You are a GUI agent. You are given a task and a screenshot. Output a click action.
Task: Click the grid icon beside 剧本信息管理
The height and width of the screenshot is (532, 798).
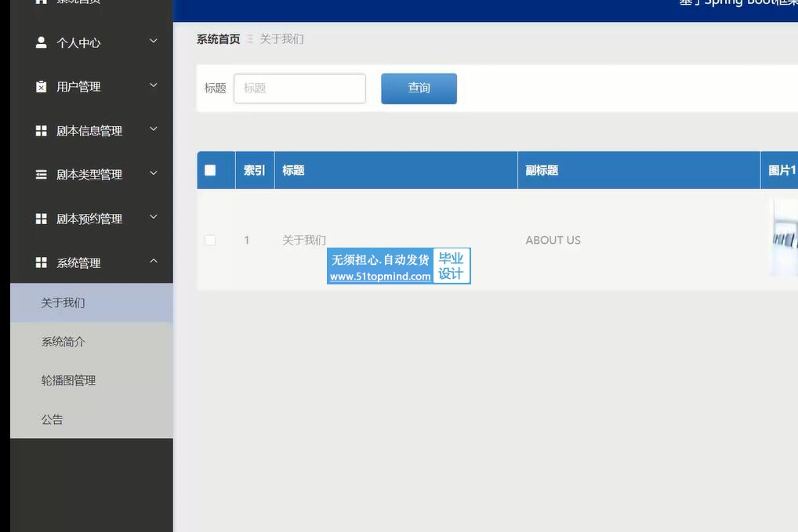(42, 131)
